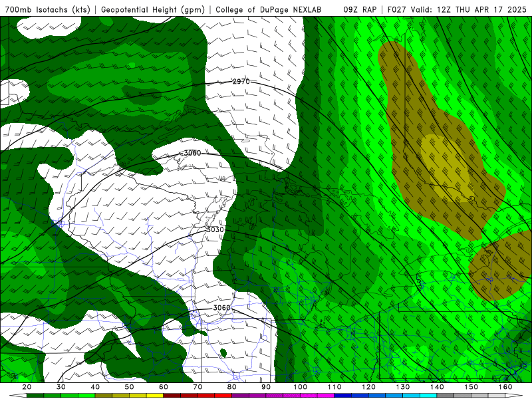The image size is (532, 399).
Task: Click the 3060 height contour label
Action: pyautogui.click(x=221, y=308)
